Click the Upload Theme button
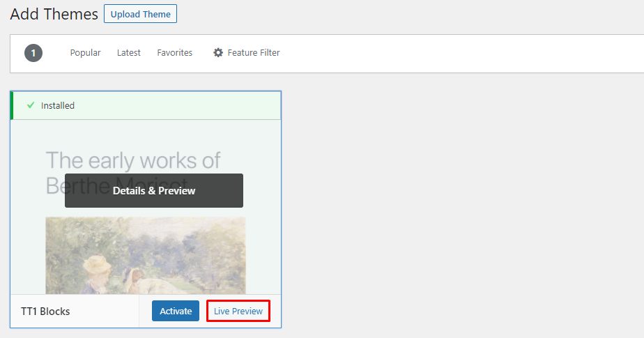 click(x=140, y=14)
